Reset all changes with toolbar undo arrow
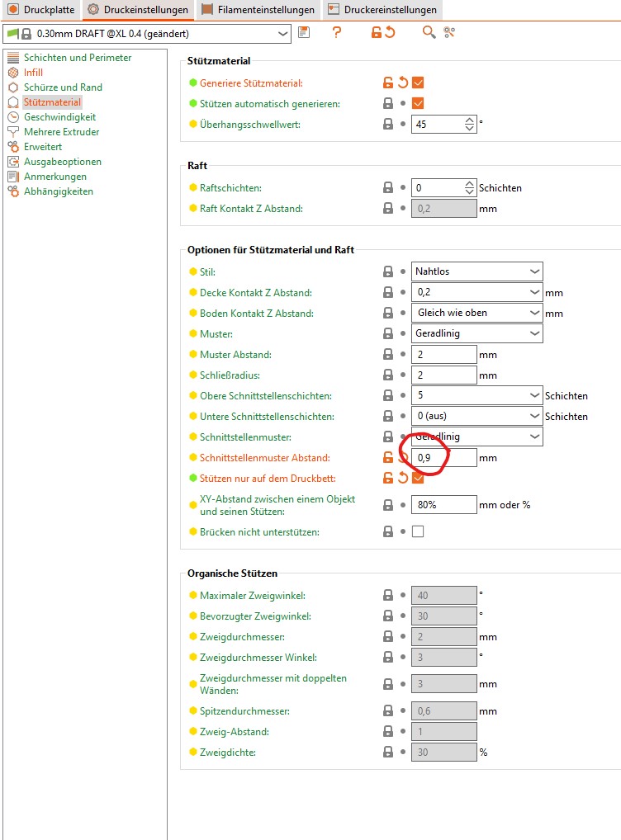621x840 pixels. pyautogui.click(x=390, y=33)
